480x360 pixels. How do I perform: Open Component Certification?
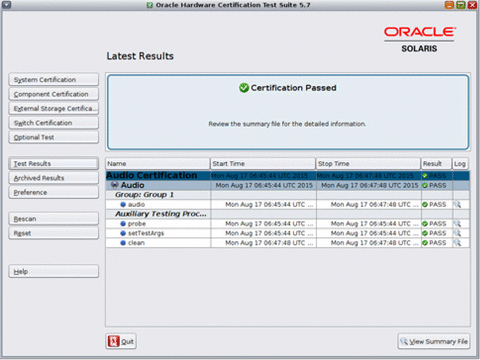click(x=54, y=94)
